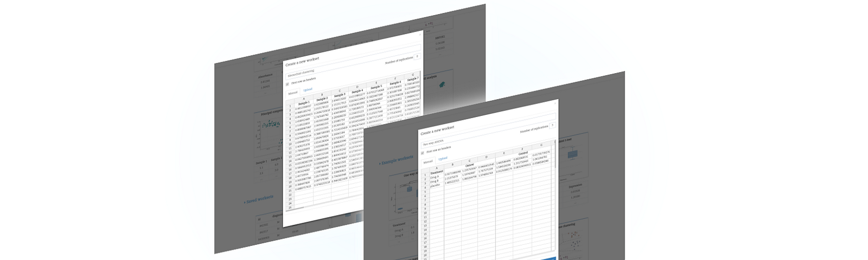Close the Hierarchical clustering workset dialog
The image size is (868, 260).
[419, 35]
